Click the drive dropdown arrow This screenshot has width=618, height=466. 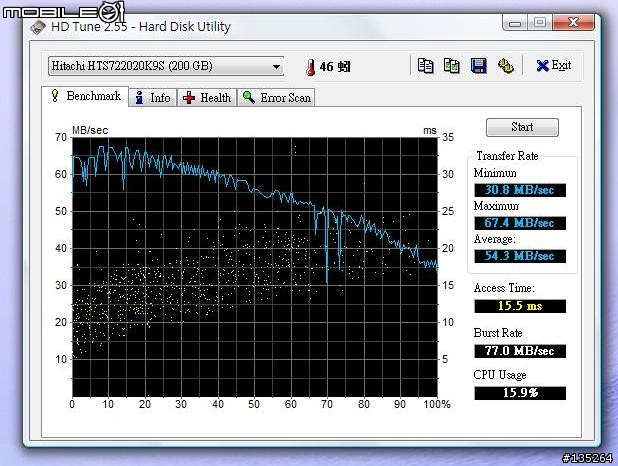point(276,66)
